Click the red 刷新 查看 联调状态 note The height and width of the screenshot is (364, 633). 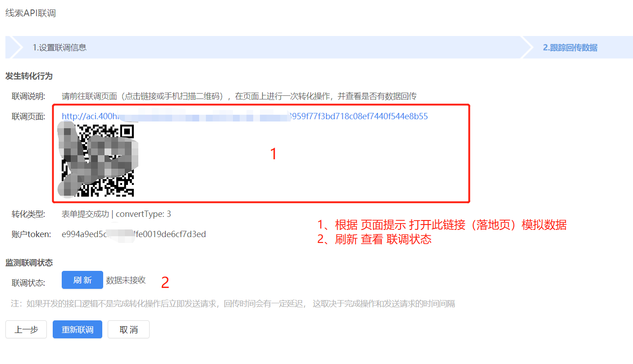click(x=374, y=239)
